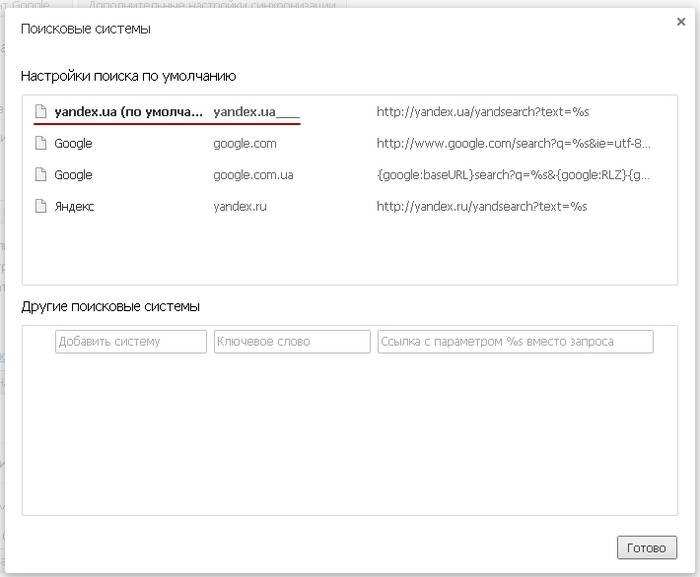
Task: Click the Ссылка с параметром %s field
Action: click(515, 342)
